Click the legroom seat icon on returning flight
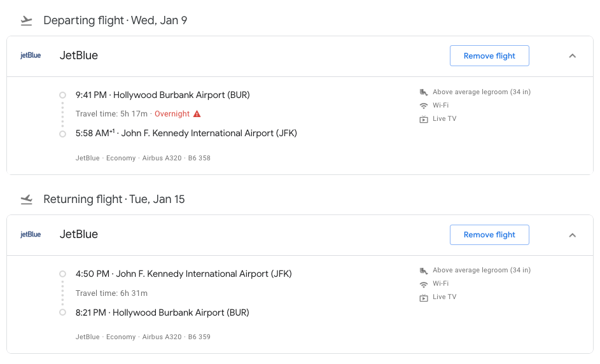This screenshot has height=364, width=600. click(x=424, y=270)
